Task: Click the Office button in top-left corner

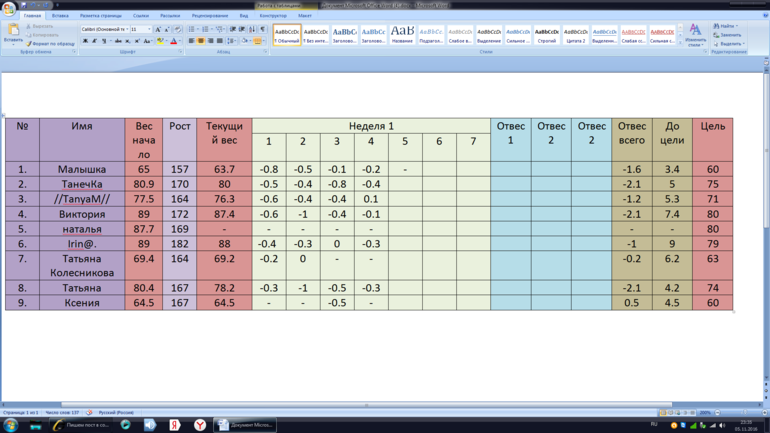Action: click(10, 8)
